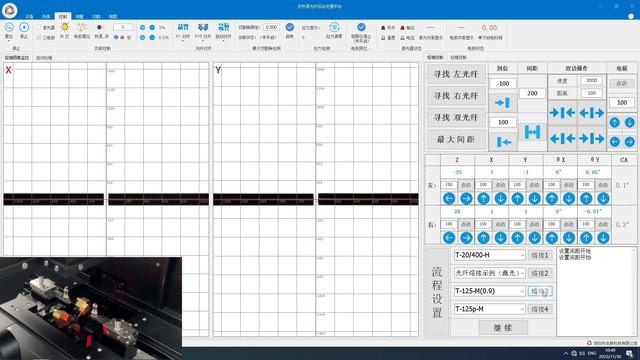
Task: Click the bar-with-left-arrow icon under the 100 field
Action: coord(504,142)
